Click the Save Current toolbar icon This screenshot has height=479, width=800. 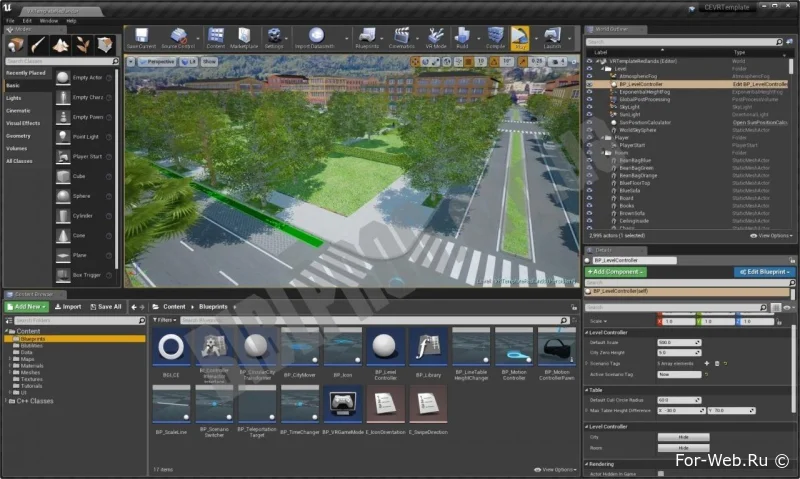tap(141, 36)
